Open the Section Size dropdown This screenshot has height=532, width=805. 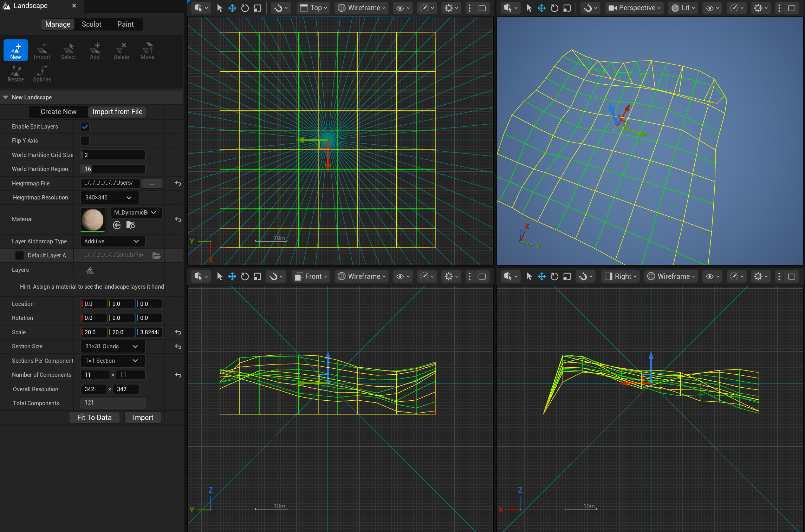112,346
